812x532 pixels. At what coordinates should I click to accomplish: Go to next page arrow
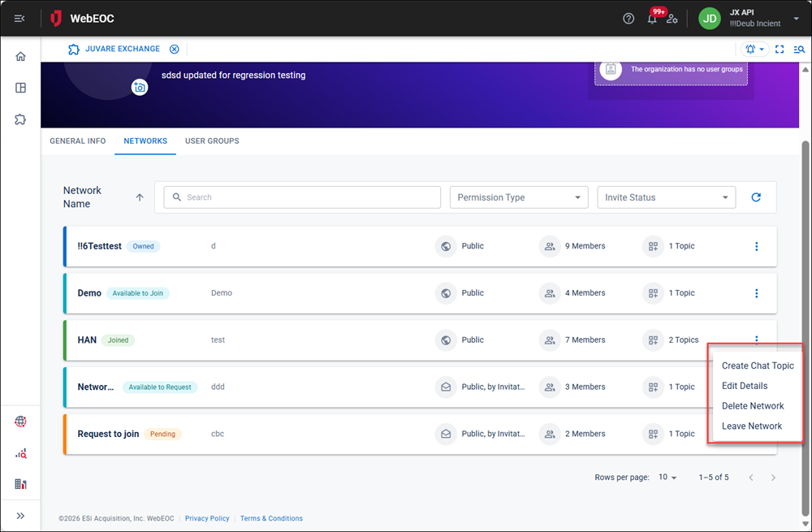773,478
